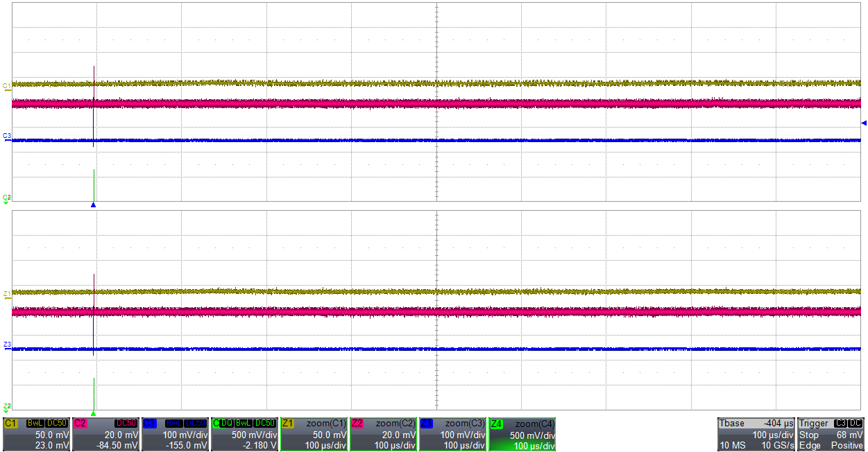Screen dimensions: 868x452
Task: Click the magenta C2 trace in upper grid
Action: pyautogui.click(x=437, y=103)
